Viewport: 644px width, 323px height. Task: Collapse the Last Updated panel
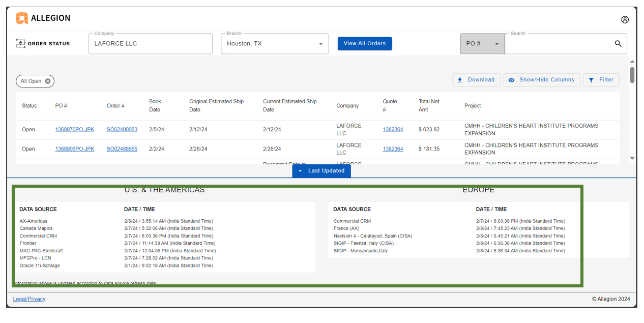click(x=321, y=171)
